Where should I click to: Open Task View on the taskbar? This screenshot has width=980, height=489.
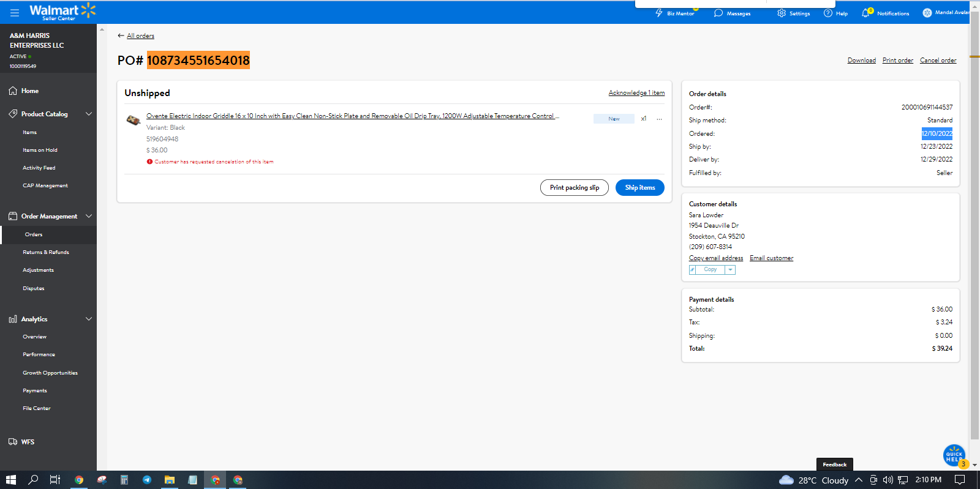pos(55,480)
